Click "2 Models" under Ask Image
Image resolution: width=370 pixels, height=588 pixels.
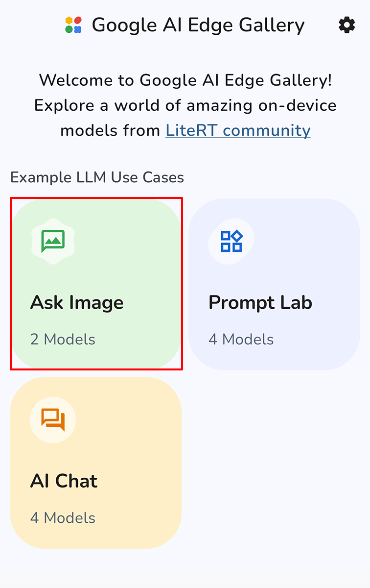point(63,339)
